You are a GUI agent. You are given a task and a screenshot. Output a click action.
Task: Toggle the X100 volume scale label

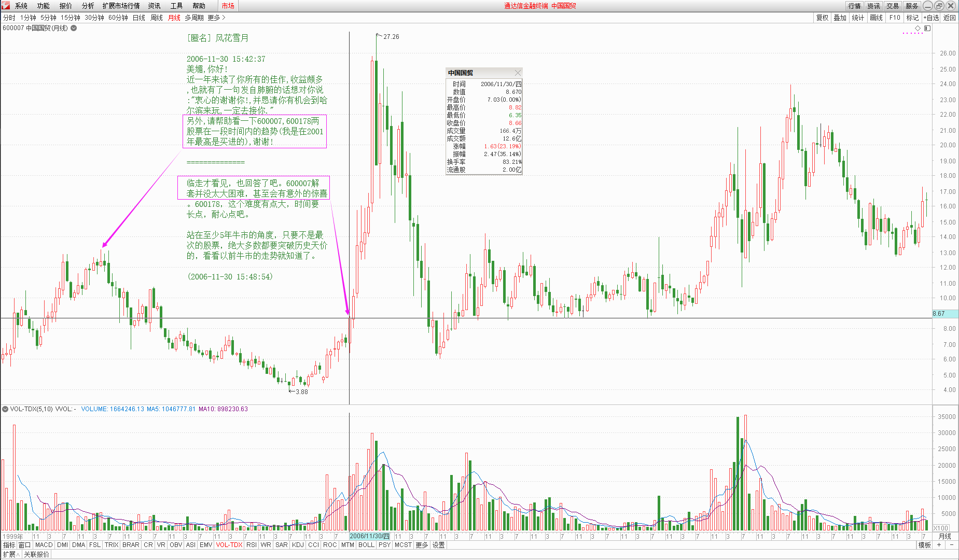pyautogui.click(x=941, y=528)
